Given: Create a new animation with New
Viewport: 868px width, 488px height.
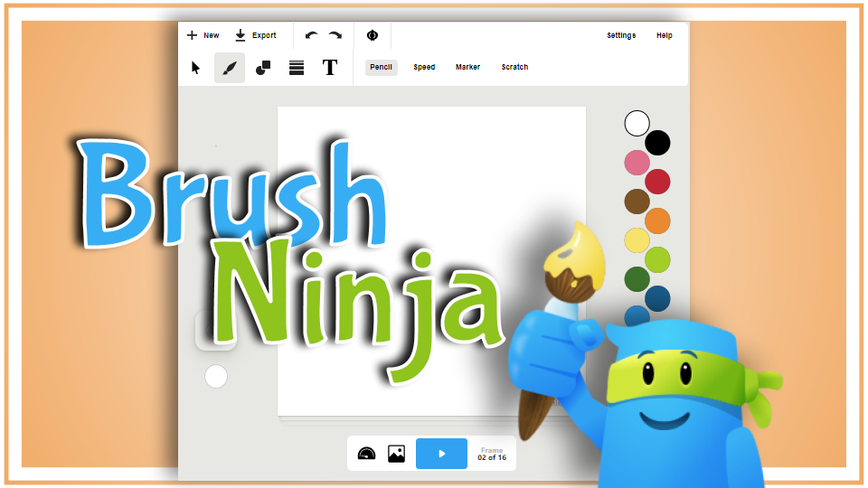Looking at the screenshot, I should 203,35.
